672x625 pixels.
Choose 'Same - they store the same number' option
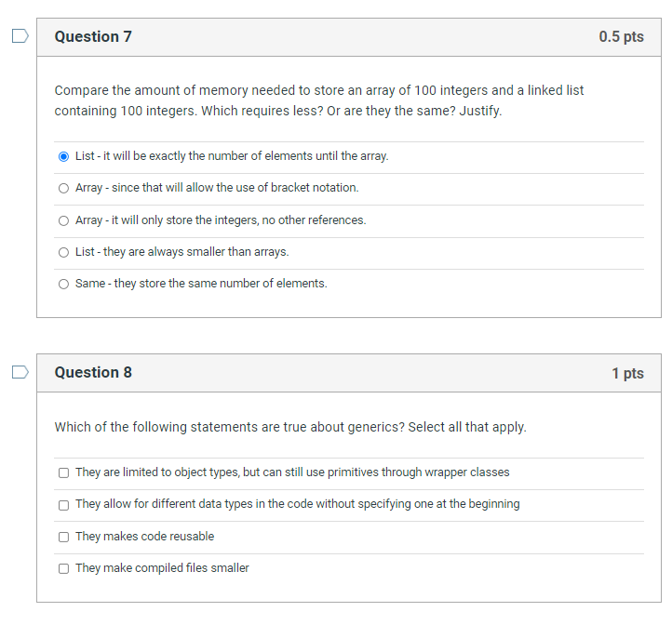(x=63, y=284)
